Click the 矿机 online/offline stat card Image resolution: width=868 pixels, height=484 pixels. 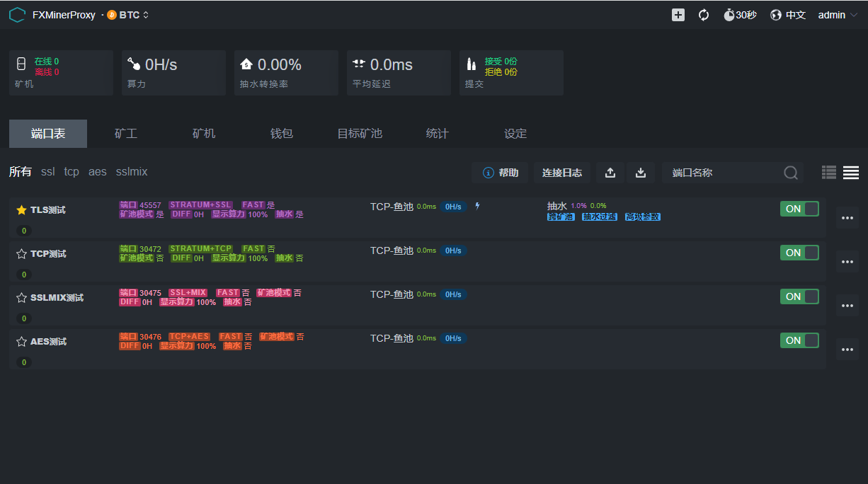[61, 73]
